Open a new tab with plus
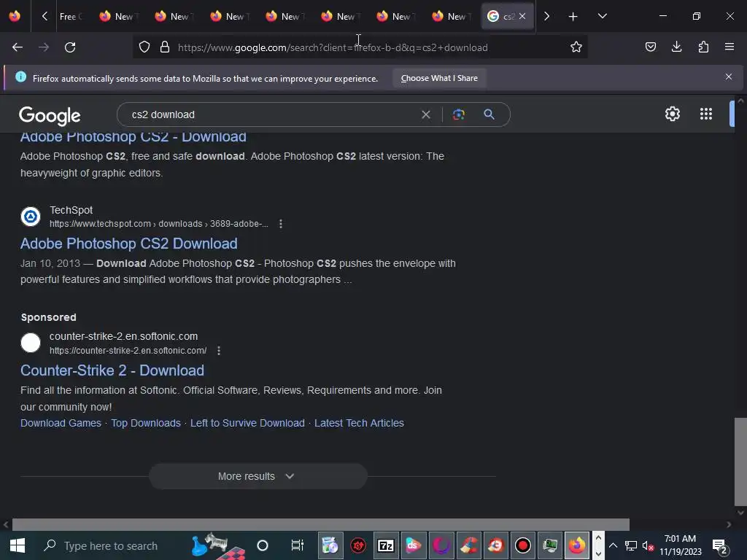The image size is (747, 560). pos(573,17)
